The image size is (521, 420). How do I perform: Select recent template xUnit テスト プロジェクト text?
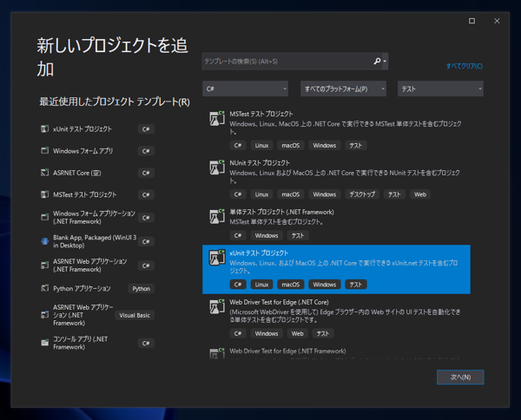tap(82, 128)
